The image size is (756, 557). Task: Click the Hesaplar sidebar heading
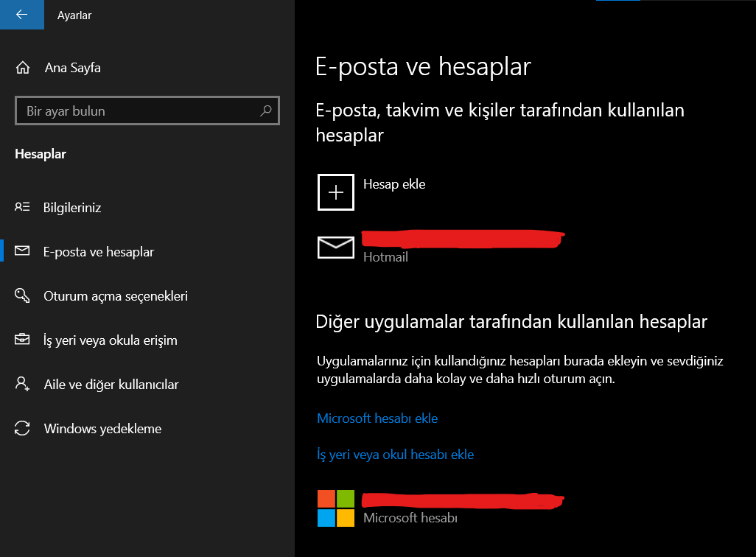point(41,154)
